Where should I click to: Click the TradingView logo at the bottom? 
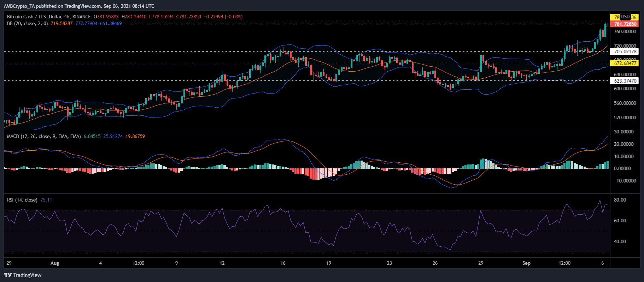pyautogui.click(x=23, y=275)
